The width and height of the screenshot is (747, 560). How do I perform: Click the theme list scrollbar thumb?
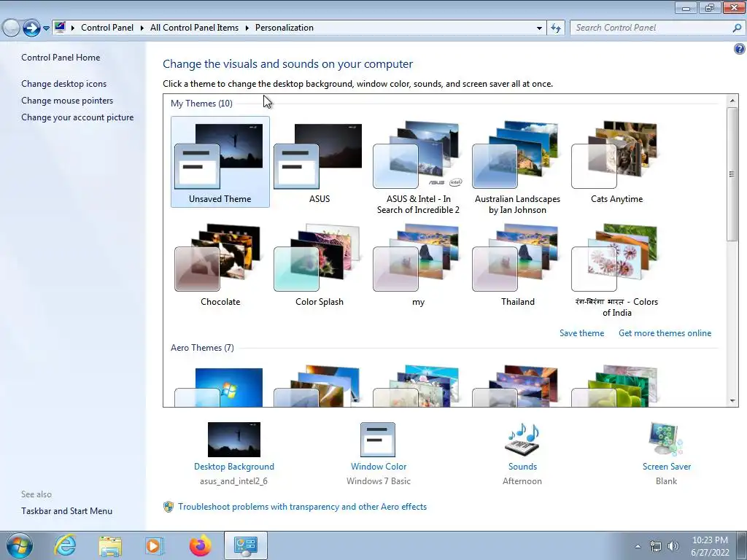click(732, 174)
